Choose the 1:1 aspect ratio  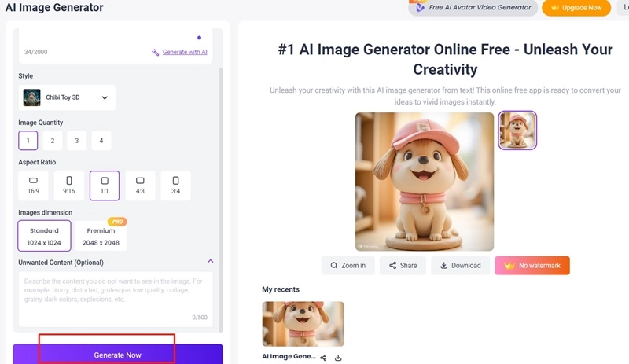105,186
